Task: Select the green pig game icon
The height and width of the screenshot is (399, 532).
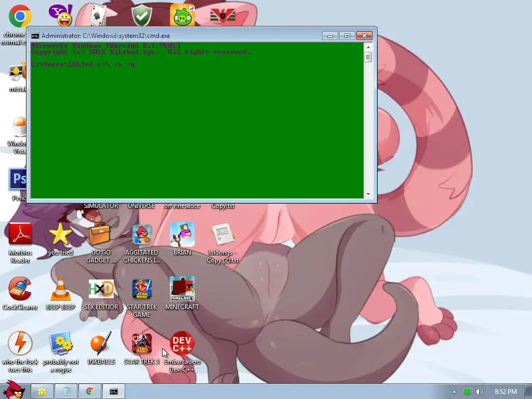Action: pyautogui.click(x=182, y=15)
